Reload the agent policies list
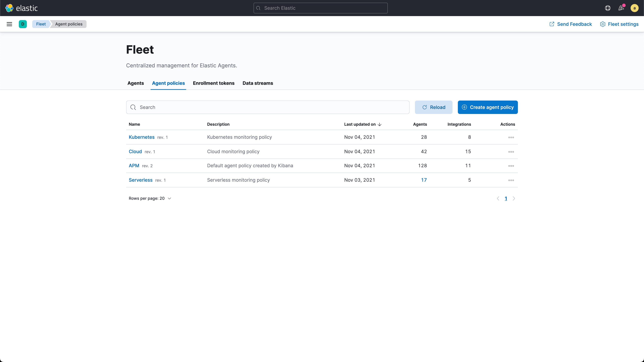 pos(434,107)
